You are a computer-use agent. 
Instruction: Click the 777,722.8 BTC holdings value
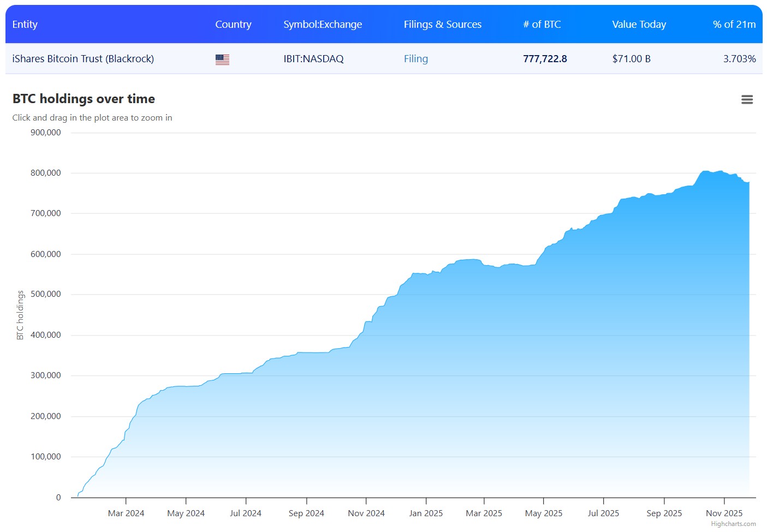[x=545, y=59]
